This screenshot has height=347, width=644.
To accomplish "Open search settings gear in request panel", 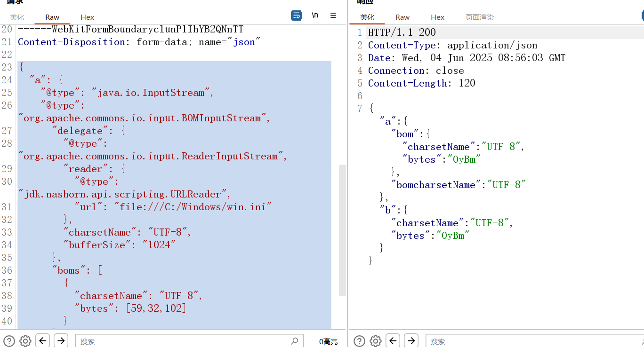I will [25, 341].
